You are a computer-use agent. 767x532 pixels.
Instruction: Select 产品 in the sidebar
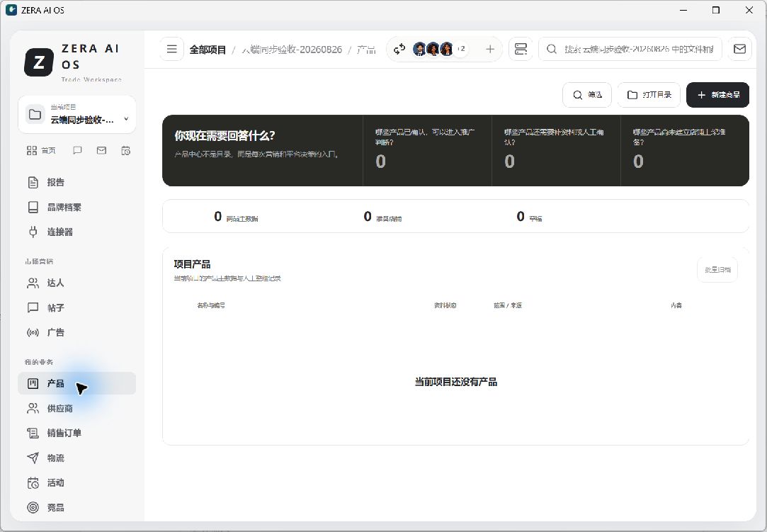(76, 383)
